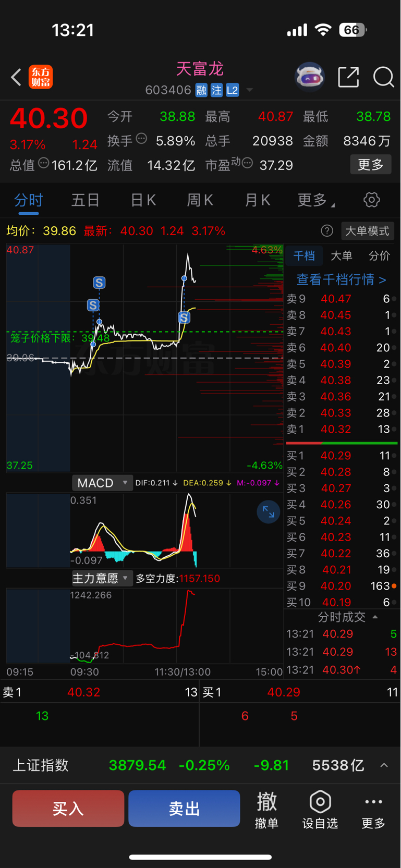The height and width of the screenshot is (868, 401).
Task: Tap the large 40.30 current price
Action: point(48,118)
